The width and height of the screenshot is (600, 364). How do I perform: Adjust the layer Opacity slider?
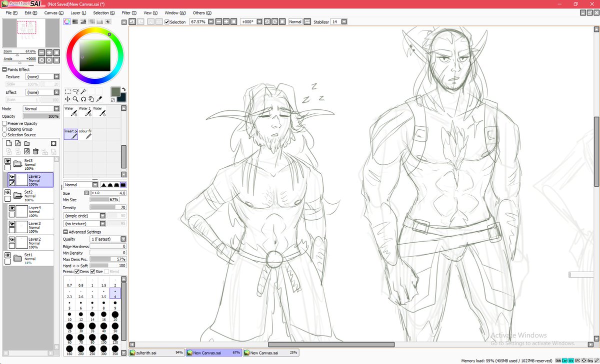coord(41,116)
